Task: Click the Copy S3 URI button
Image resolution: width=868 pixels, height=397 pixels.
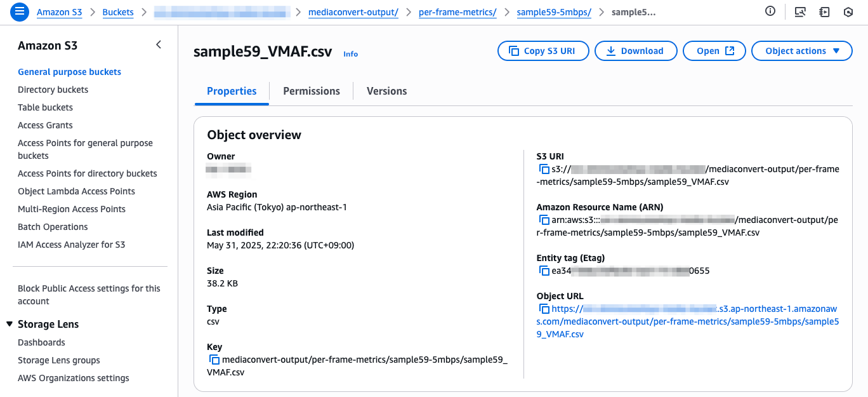Action: click(x=543, y=51)
